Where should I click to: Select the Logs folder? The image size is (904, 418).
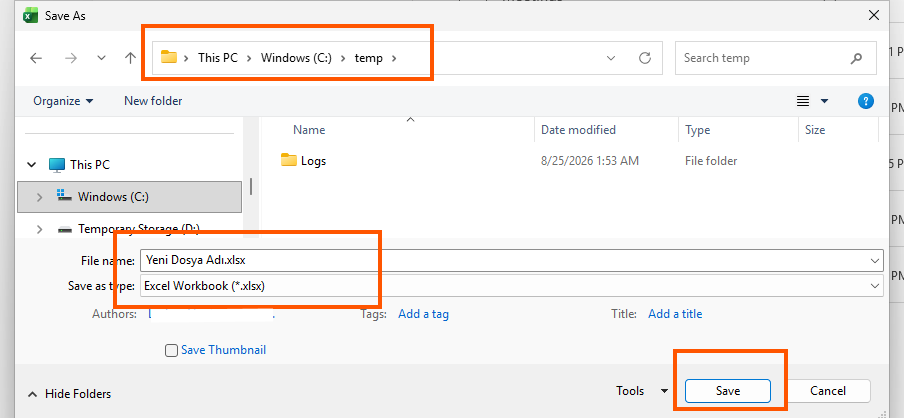(314, 161)
